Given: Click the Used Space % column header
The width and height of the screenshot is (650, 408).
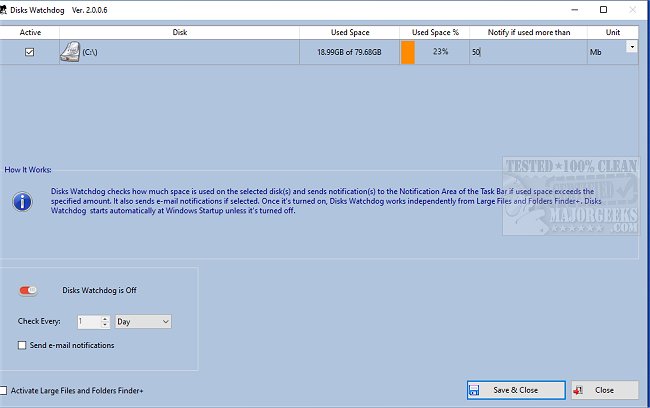Looking at the screenshot, I should tap(435, 32).
